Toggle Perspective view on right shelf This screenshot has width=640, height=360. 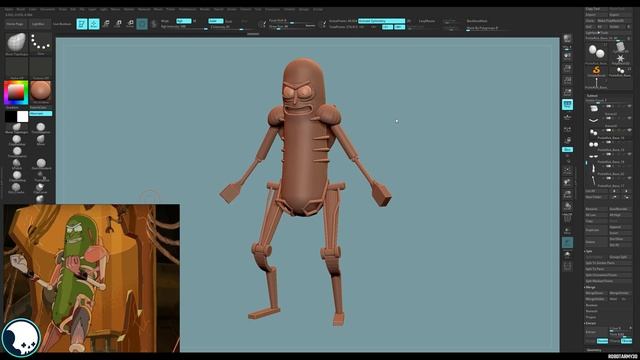[x=567, y=105]
